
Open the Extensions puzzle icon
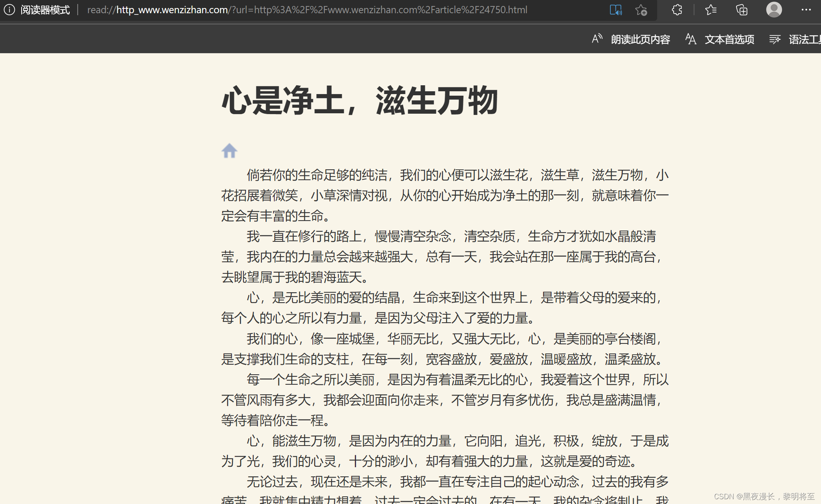coord(677,10)
